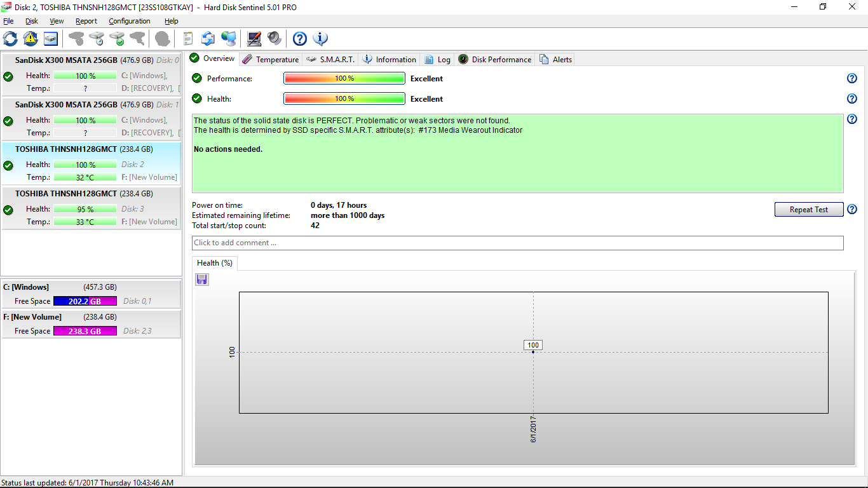Select Toshiba THNSNH128GMCT Disk 2 entry

pos(91,163)
